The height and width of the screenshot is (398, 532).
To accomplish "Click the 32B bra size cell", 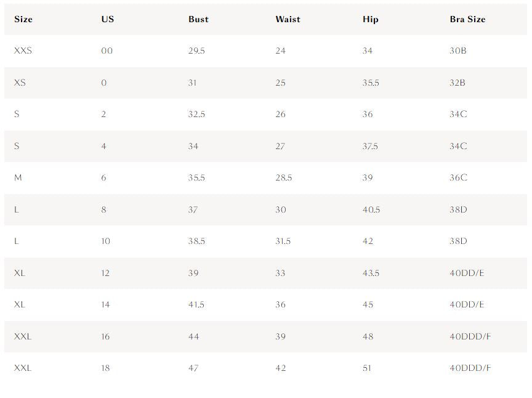I will tap(457, 83).
